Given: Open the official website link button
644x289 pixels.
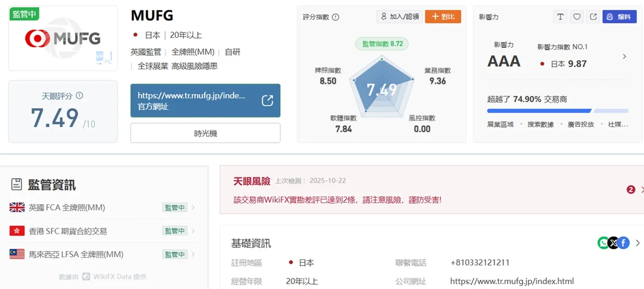Looking at the screenshot, I should [x=205, y=101].
